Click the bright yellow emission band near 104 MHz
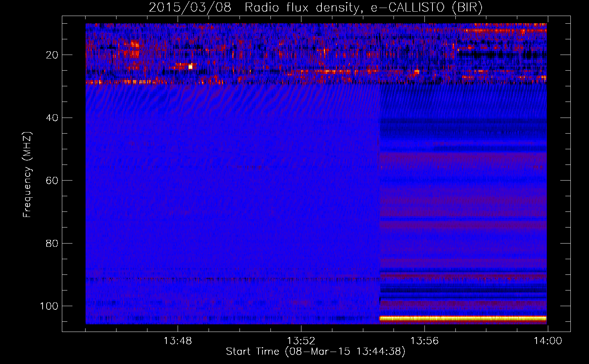 [x=463, y=318]
